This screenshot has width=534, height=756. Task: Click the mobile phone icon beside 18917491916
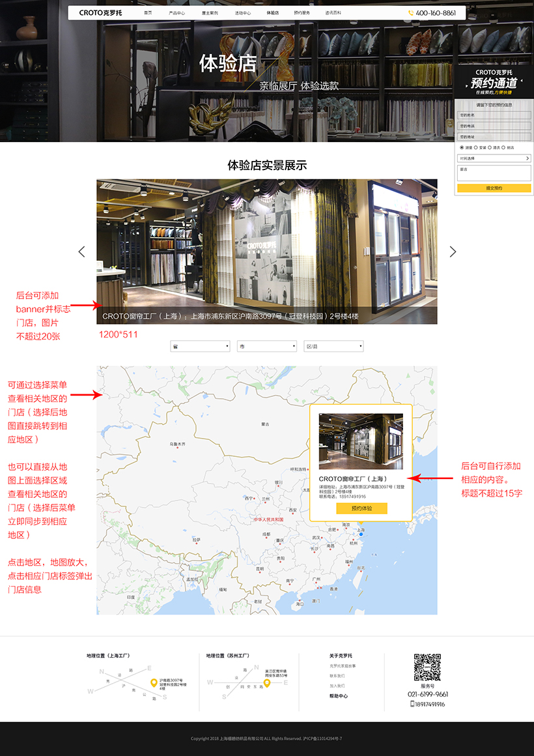(412, 704)
